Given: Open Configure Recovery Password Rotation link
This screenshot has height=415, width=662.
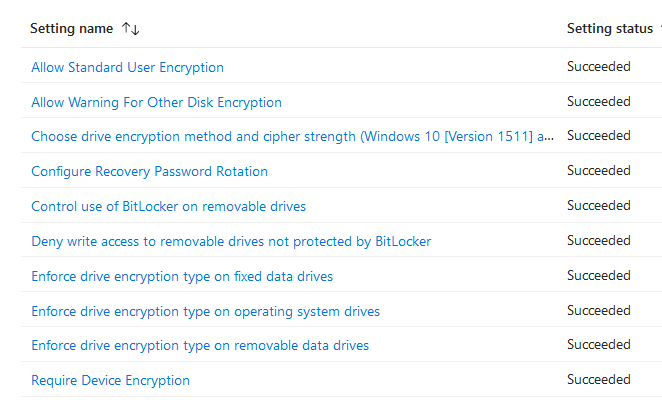Looking at the screenshot, I should pos(149,171).
